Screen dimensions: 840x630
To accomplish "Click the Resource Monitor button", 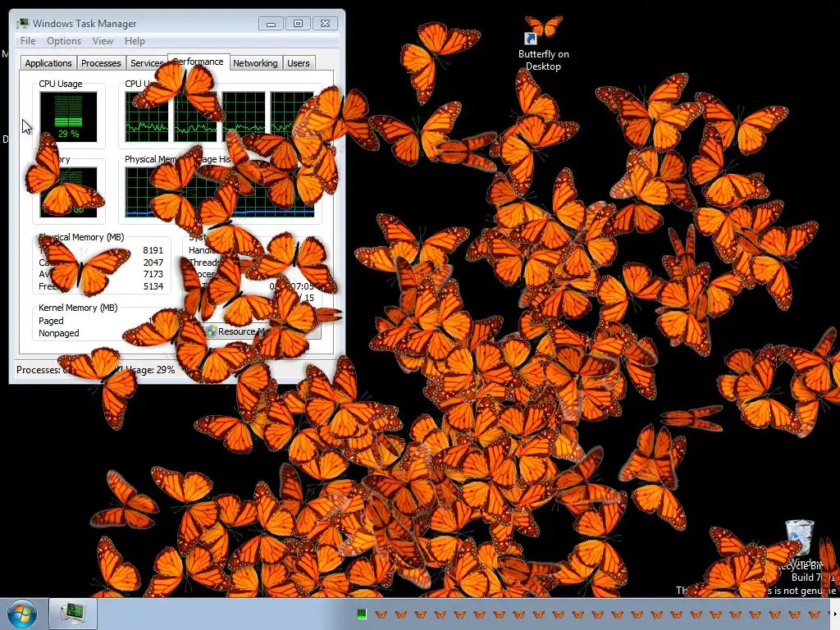I will 262,331.
